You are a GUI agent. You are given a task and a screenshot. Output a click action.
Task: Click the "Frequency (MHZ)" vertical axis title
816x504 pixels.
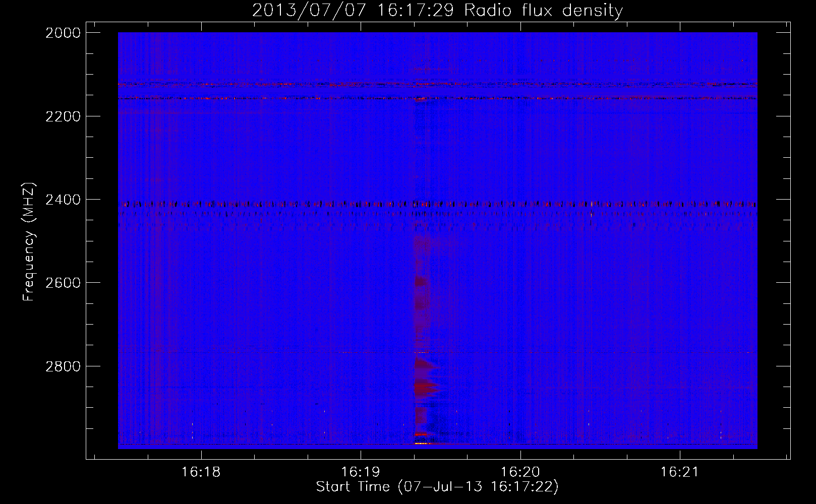tap(28, 241)
